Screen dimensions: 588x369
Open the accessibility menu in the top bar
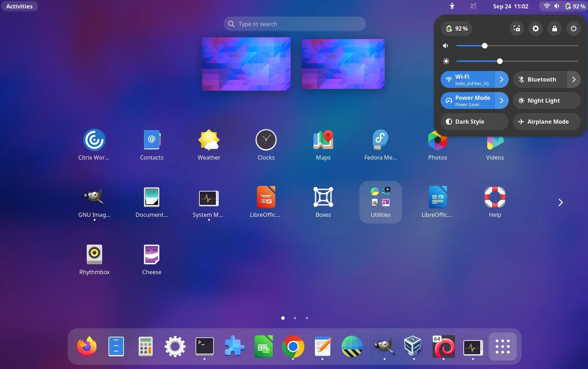pyautogui.click(x=452, y=6)
